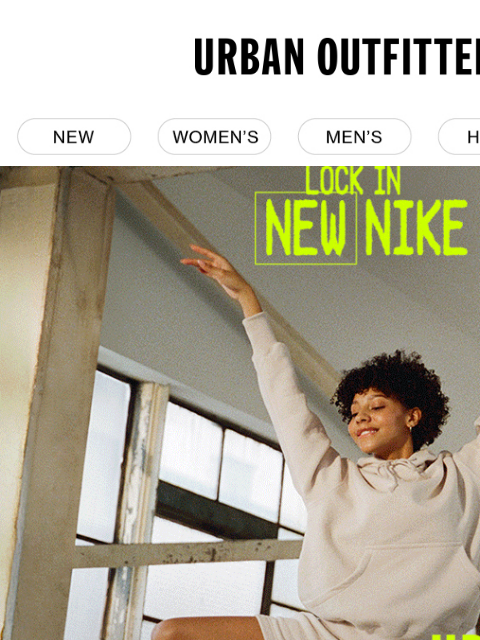Click the horizontal metal window bar
Screen dimensions: 480x640
pyautogui.click(x=188, y=553)
